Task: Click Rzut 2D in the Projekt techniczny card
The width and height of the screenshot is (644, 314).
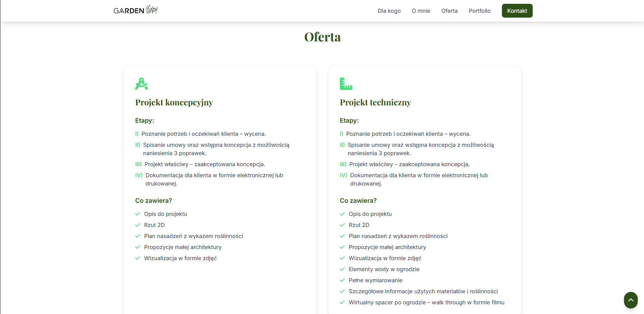Action: pos(359,225)
